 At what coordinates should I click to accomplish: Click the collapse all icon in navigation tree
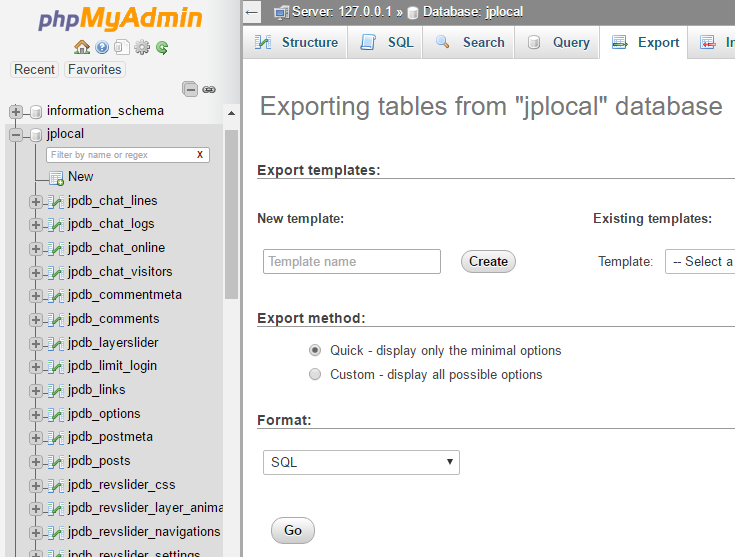[x=190, y=89]
